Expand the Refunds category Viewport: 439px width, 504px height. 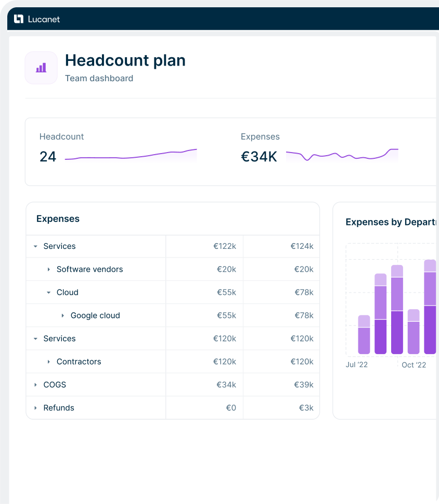coord(35,408)
